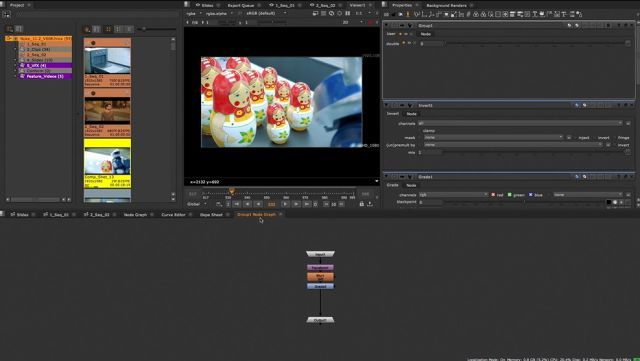
Task: Click the Play forward button
Action: (285, 204)
